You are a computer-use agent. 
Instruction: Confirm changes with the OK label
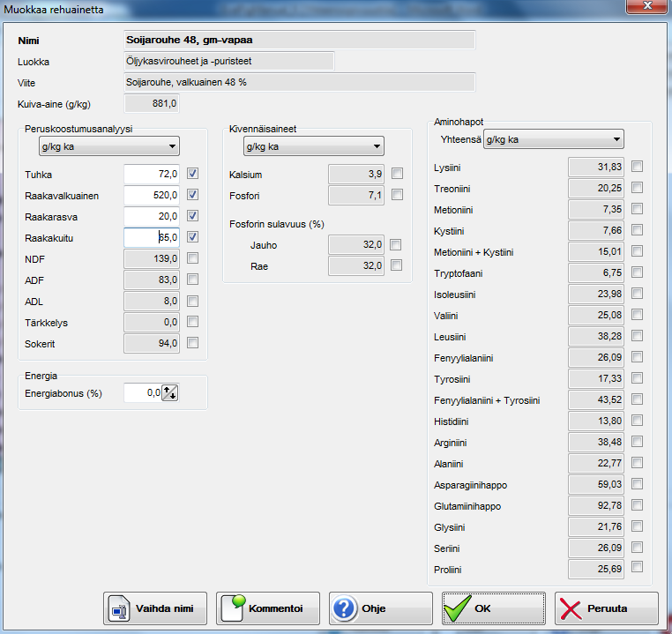pos(482,608)
